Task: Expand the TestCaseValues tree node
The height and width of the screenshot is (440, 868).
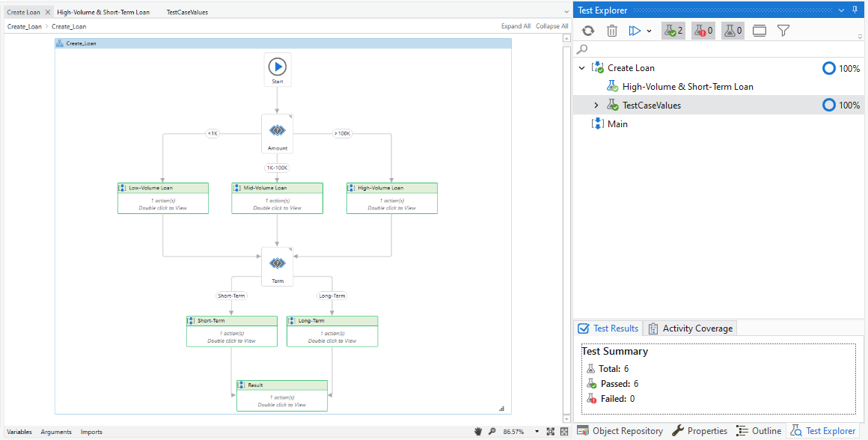Action: point(596,106)
